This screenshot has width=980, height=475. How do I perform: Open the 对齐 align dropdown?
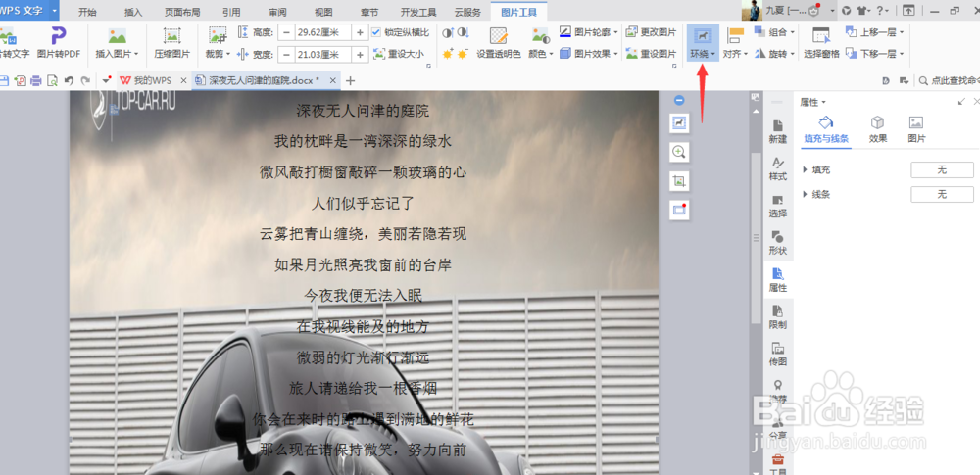[735, 55]
